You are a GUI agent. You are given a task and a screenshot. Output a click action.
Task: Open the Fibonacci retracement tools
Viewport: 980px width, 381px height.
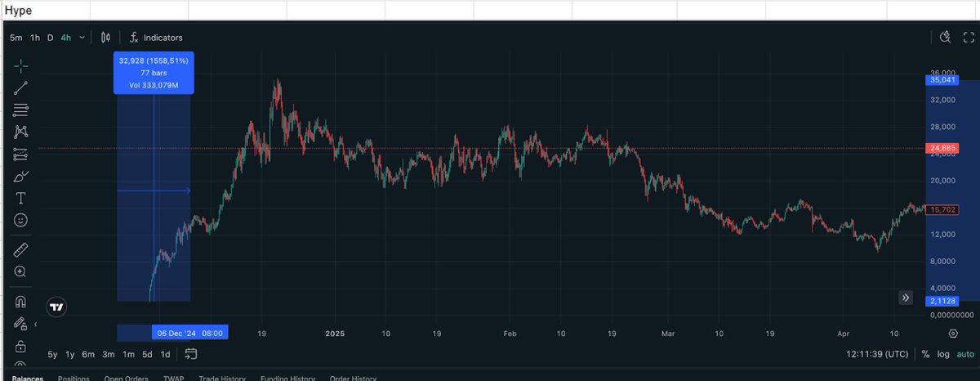click(20, 110)
